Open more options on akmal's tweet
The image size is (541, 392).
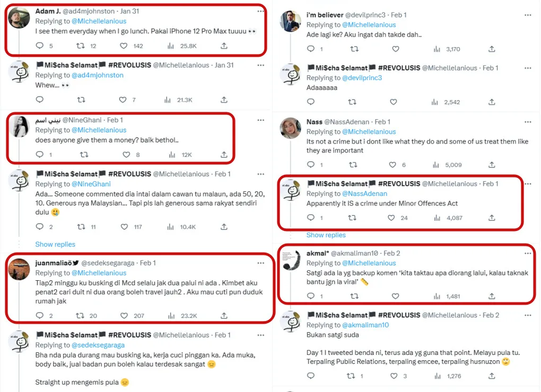pyautogui.click(x=527, y=253)
